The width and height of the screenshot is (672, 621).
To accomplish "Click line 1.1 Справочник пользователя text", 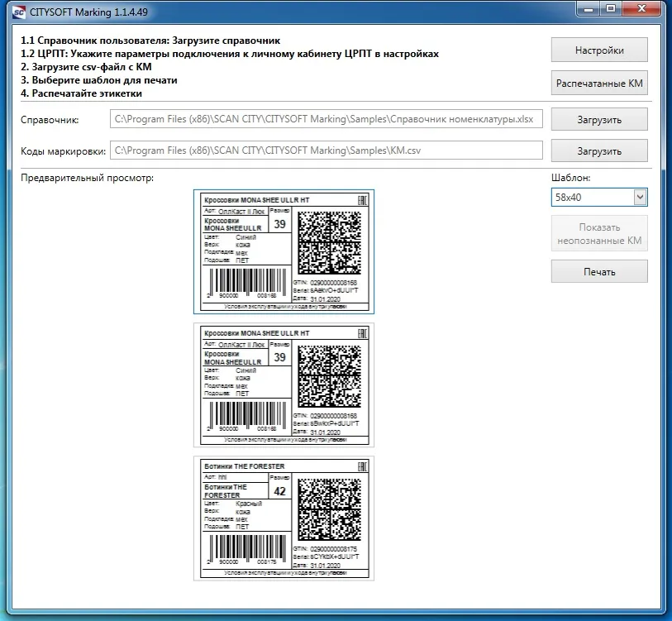I will click(x=150, y=41).
